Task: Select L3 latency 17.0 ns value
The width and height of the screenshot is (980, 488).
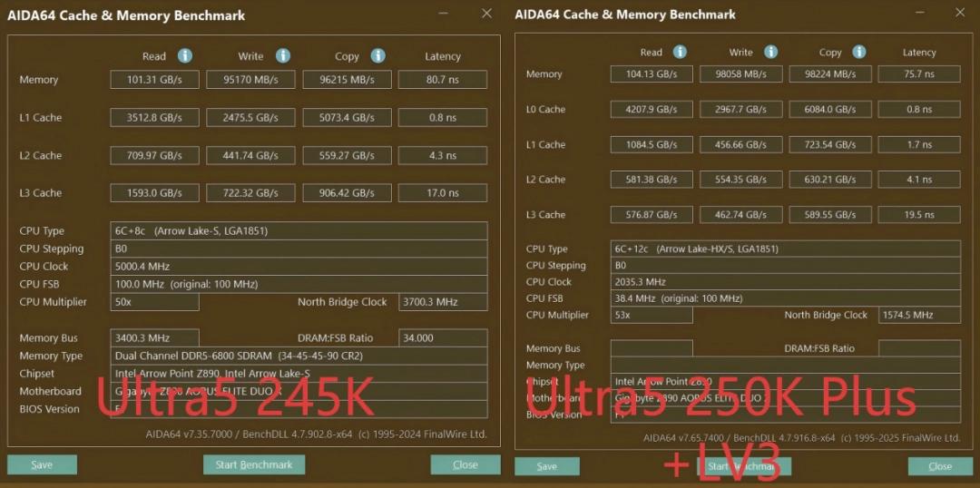Action: [x=443, y=193]
